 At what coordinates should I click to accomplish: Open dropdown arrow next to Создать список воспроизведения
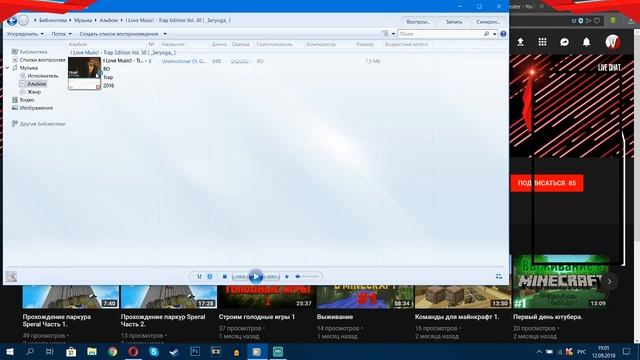tap(165, 34)
